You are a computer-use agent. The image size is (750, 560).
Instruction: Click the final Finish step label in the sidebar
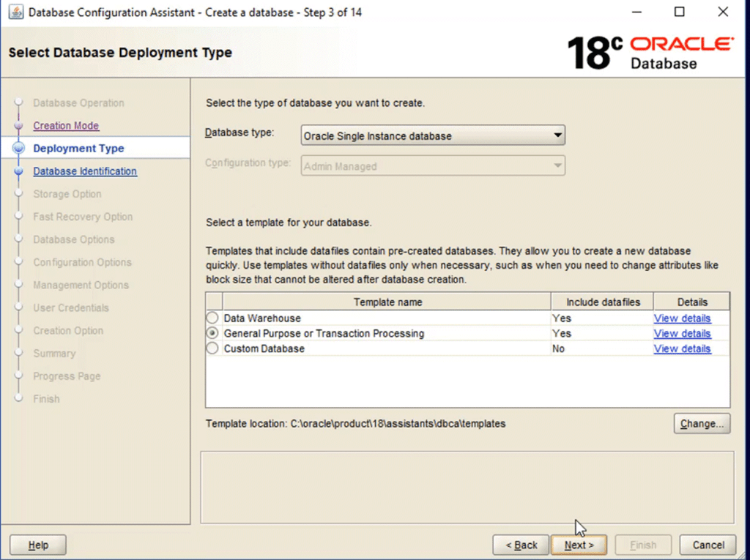[x=46, y=399]
